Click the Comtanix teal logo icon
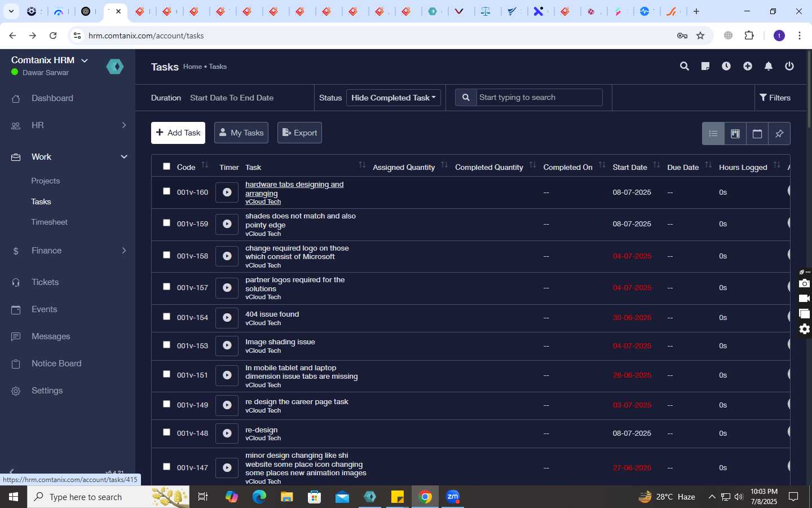 point(115,67)
